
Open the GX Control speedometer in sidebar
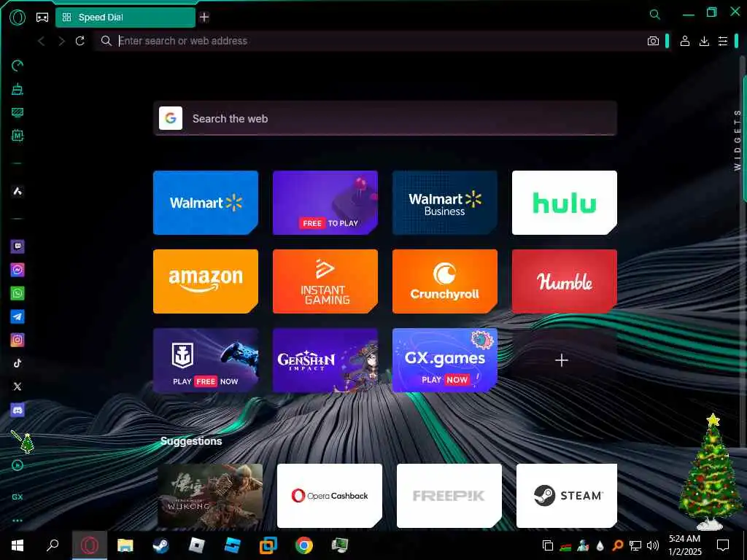click(18, 66)
